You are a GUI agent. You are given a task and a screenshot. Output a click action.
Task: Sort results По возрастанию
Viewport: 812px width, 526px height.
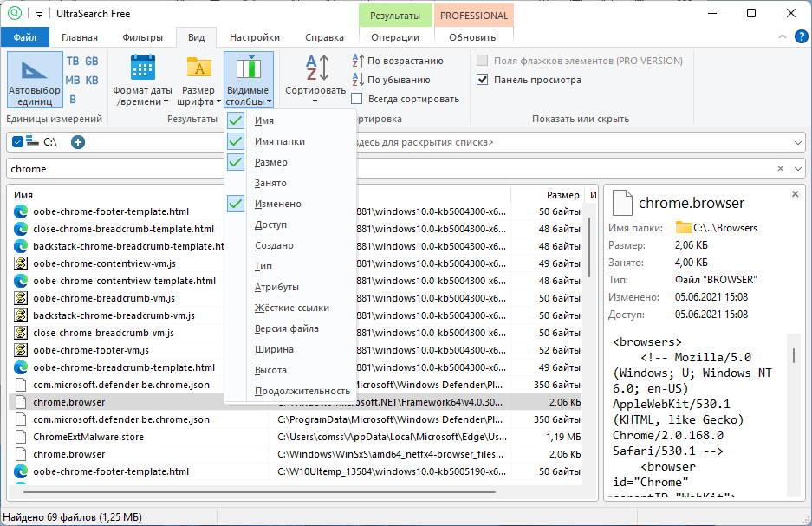(x=398, y=61)
